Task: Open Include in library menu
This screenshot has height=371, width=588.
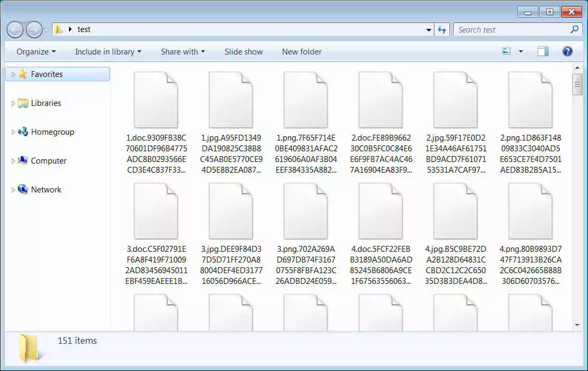Action: [108, 52]
